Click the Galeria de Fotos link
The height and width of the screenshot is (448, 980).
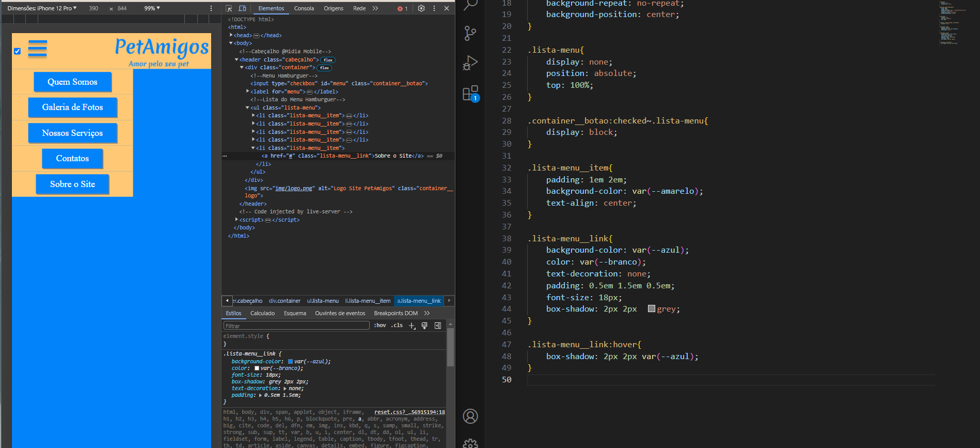coord(72,107)
